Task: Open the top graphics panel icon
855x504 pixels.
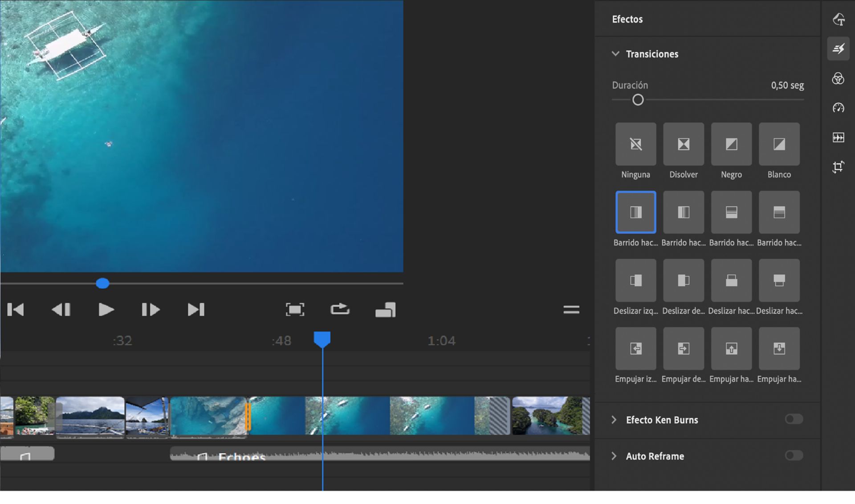Action: tap(838, 19)
